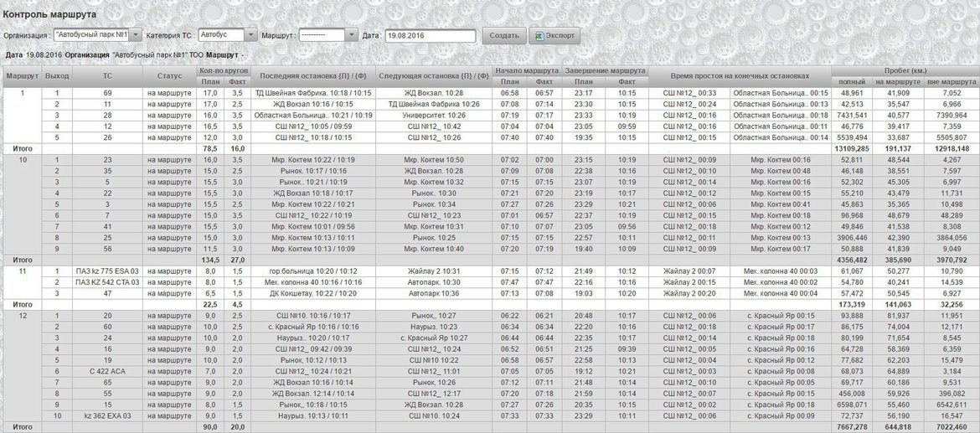
Task: Select vehicle cell ПАЗ KZ 542 CTA 03
Action: tap(107, 283)
